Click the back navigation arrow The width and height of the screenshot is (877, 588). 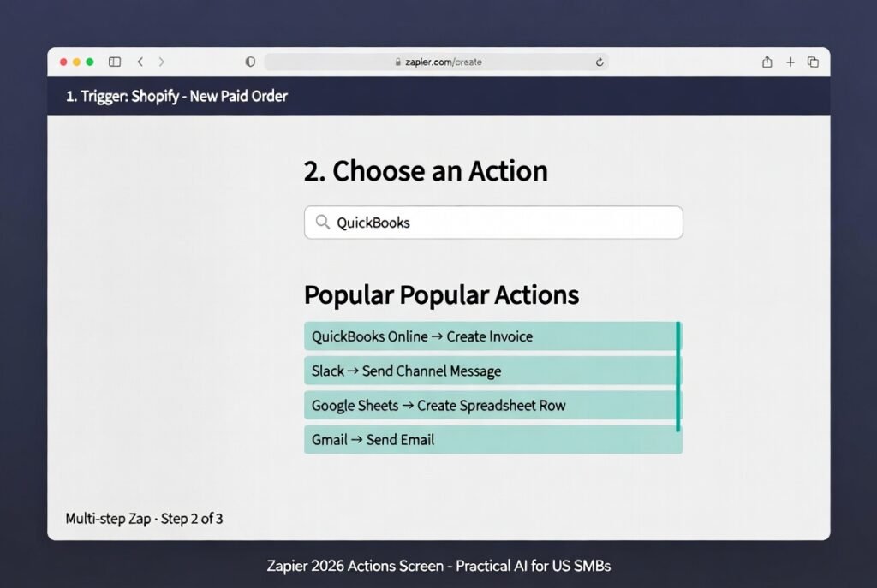(x=140, y=62)
